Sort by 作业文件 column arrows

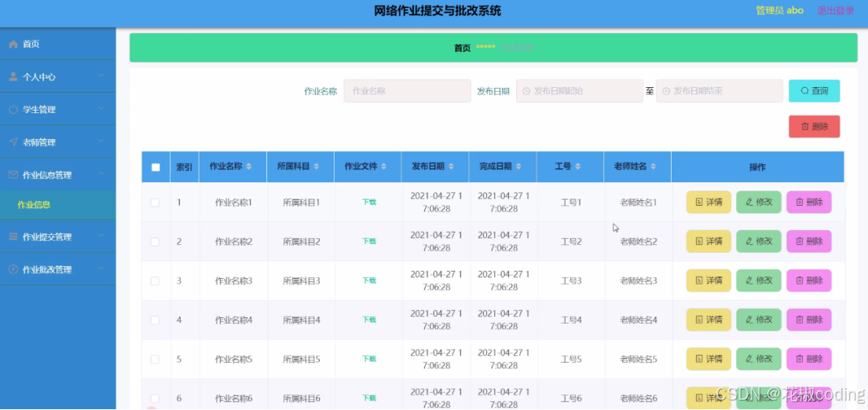tap(383, 167)
